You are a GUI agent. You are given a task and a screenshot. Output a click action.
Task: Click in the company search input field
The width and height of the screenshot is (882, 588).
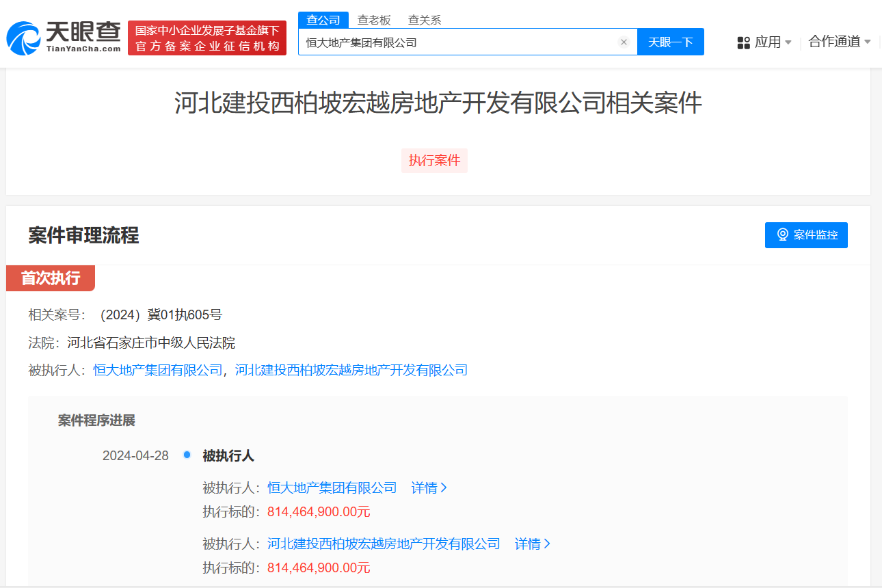(x=458, y=42)
